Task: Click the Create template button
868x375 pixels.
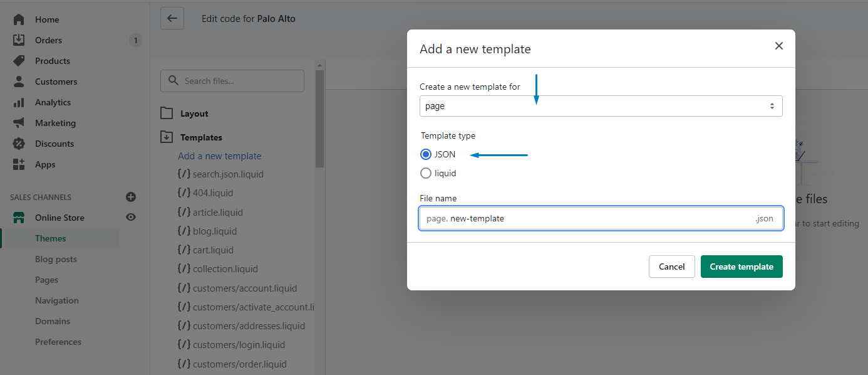Action: (x=741, y=266)
